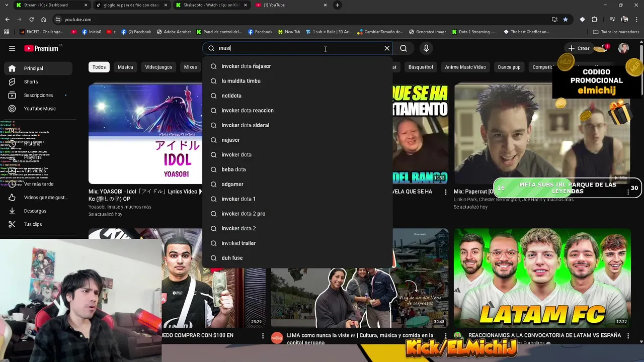Switch to the Shakadoto Kick clips tab

click(211, 5)
